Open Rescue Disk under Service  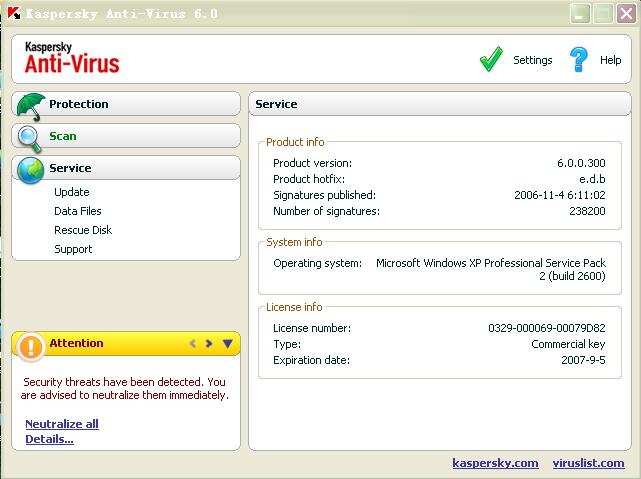83,230
